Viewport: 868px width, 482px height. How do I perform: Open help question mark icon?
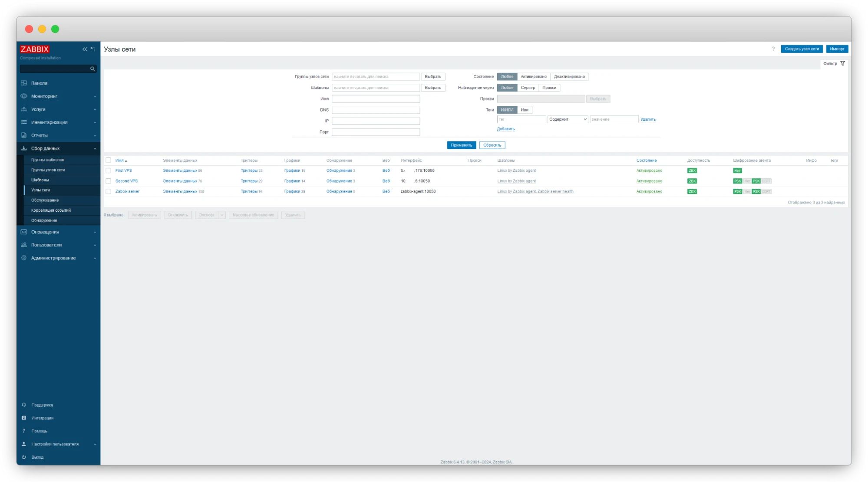pyautogui.click(x=773, y=49)
